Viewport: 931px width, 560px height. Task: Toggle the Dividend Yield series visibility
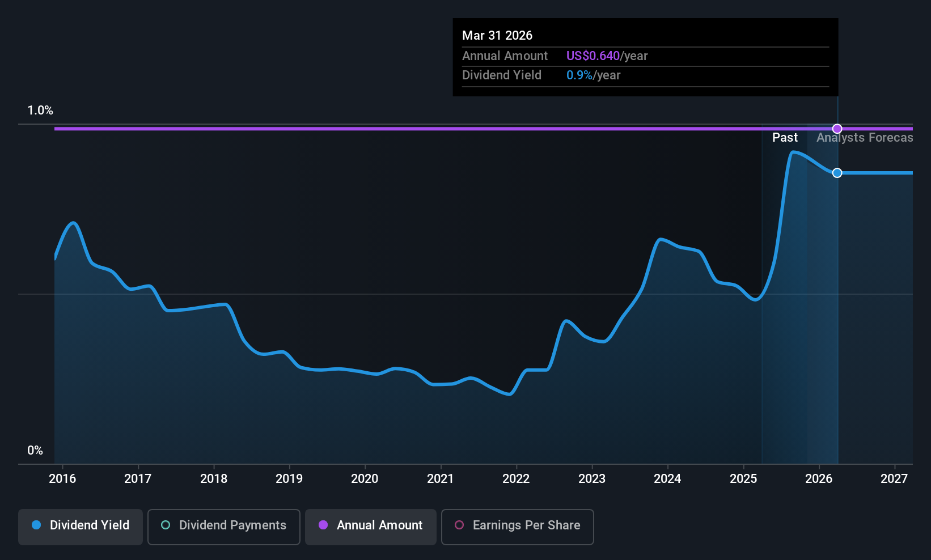pos(80,526)
